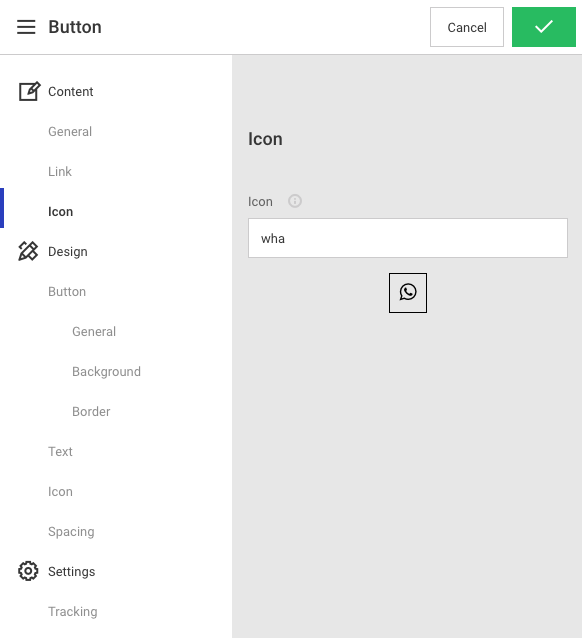Open General under the Content section
The image size is (582, 638).
tap(70, 131)
